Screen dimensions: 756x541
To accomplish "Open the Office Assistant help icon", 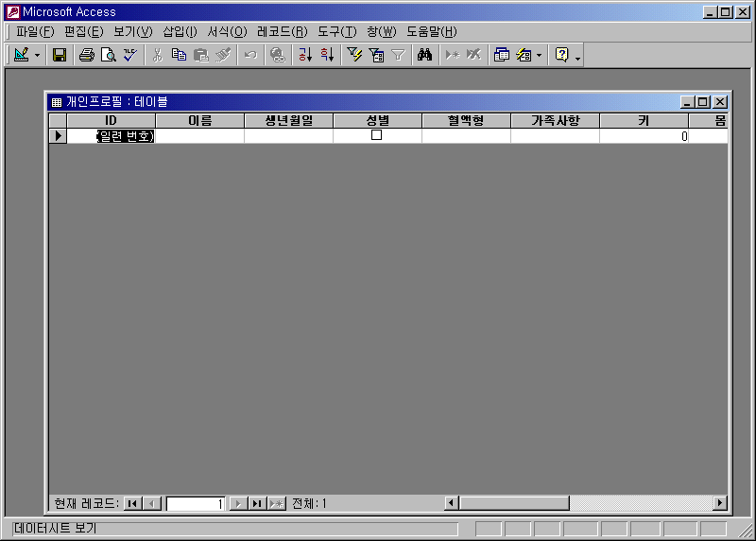I will 562,55.
